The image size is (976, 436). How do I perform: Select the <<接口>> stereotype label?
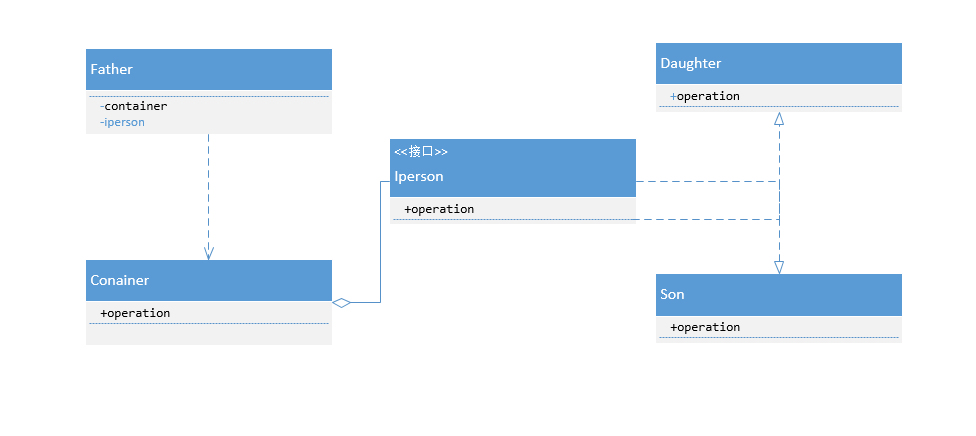421,152
